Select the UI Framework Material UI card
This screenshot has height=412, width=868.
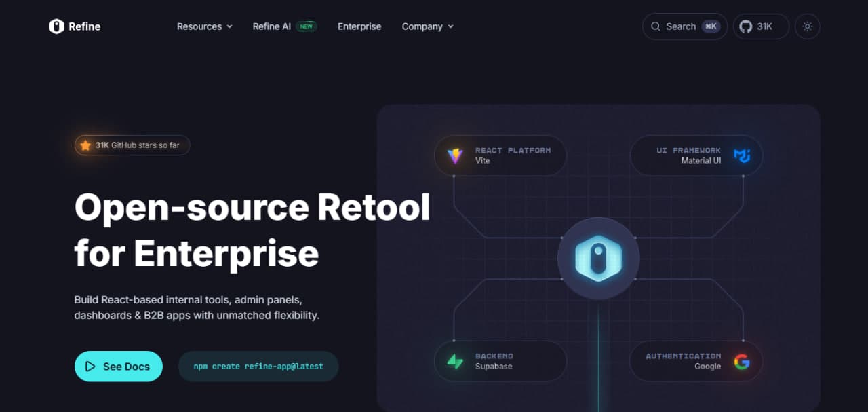pyautogui.click(x=696, y=155)
